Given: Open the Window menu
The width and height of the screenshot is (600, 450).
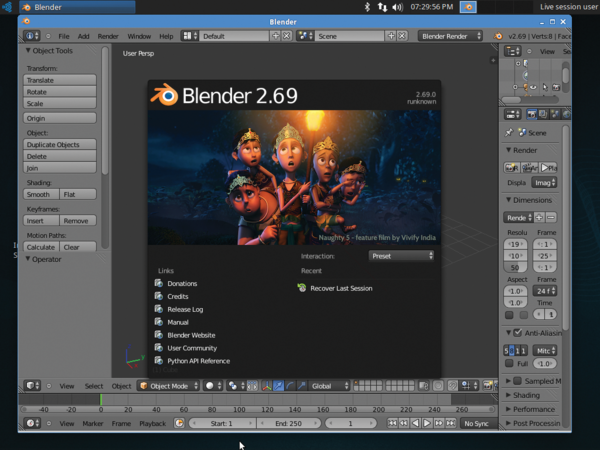Looking at the screenshot, I should [139, 36].
